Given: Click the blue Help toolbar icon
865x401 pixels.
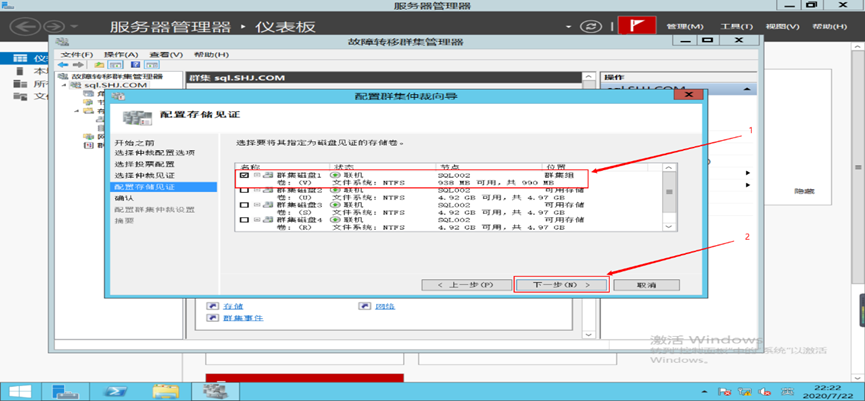Looking at the screenshot, I should (x=134, y=65).
